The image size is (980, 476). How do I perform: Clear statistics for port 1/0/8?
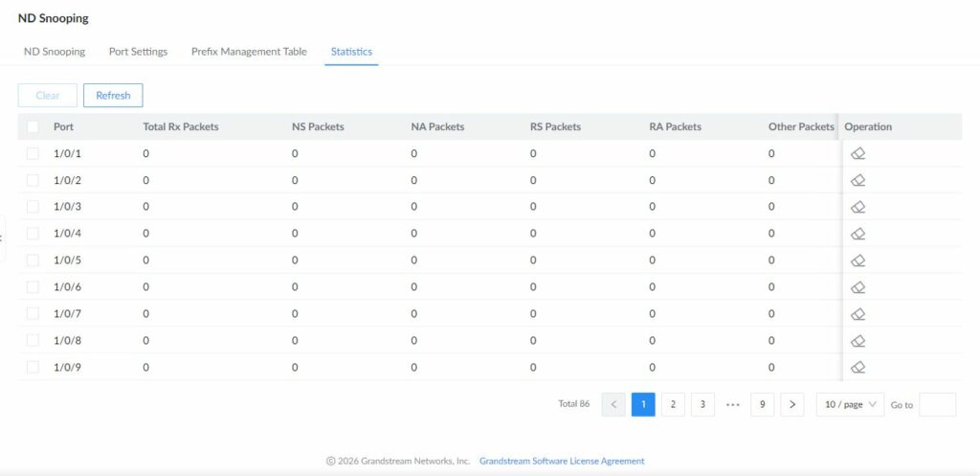[858, 340]
